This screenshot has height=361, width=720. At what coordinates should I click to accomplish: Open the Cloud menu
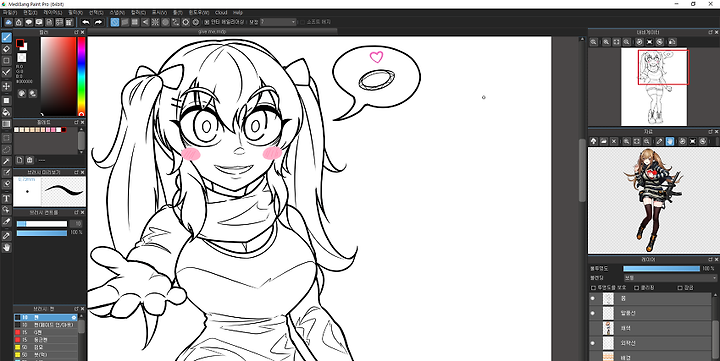pyautogui.click(x=221, y=13)
